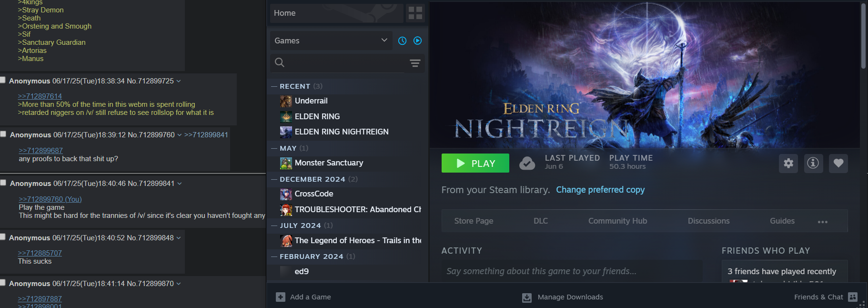Tick checkbox for post No.712899870
Viewport: 868px width, 308px height.
coord(2,283)
